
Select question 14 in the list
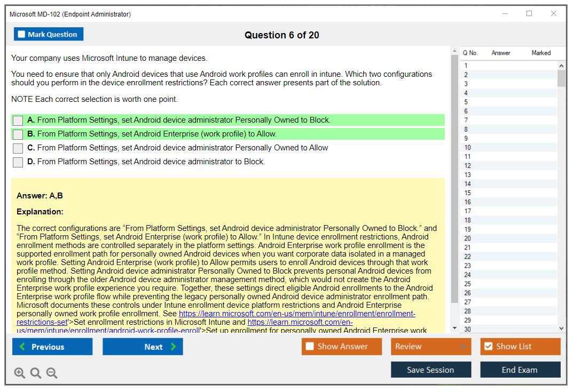coord(509,184)
